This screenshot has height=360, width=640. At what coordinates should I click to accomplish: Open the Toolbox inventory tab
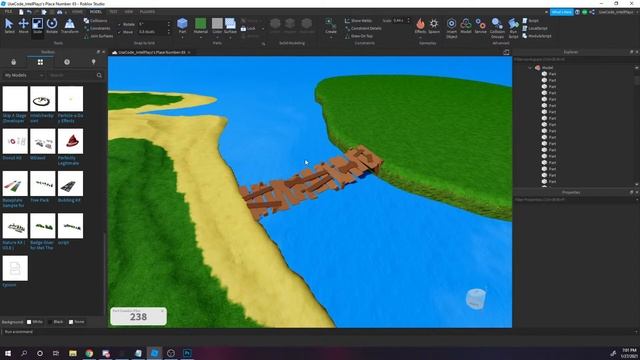click(x=40, y=62)
